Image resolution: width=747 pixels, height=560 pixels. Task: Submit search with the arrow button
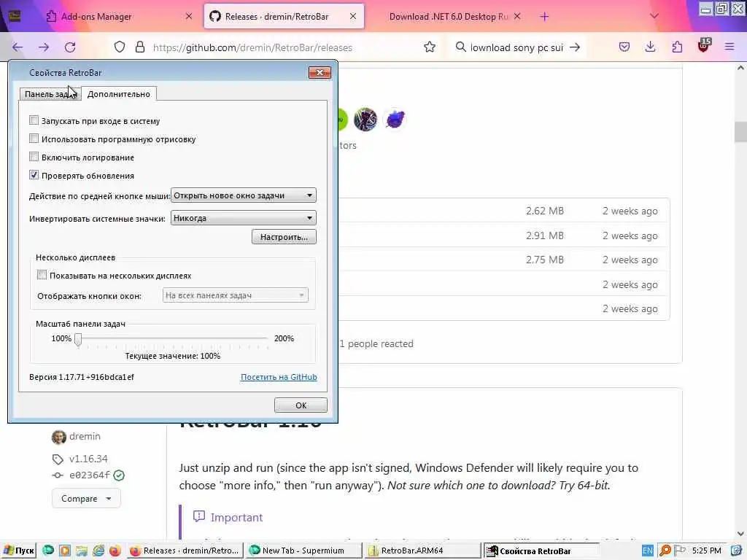coord(575,47)
